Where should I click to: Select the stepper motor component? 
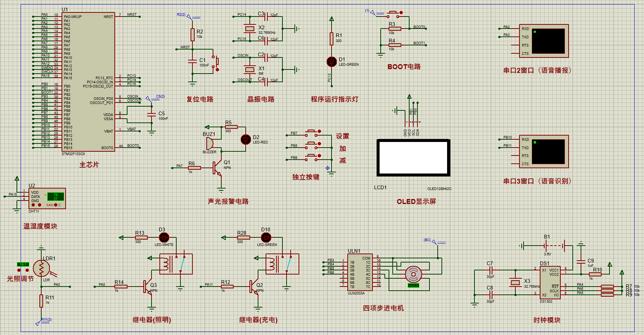413,275
